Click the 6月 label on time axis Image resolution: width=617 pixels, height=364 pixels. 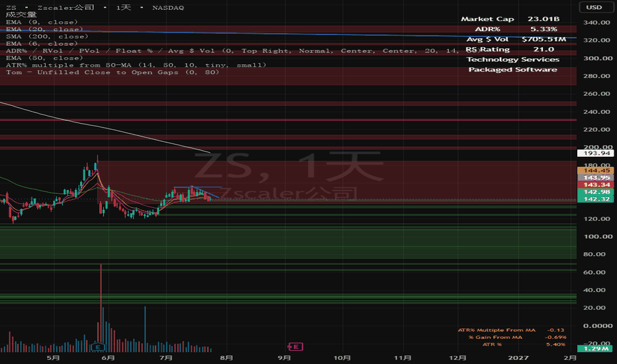coord(108,357)
